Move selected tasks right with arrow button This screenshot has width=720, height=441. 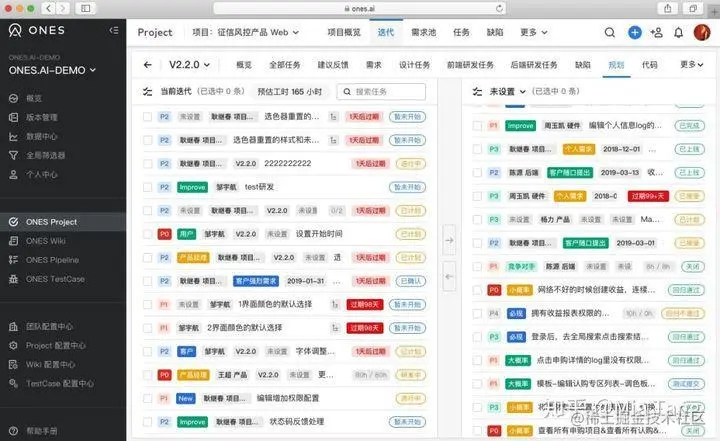pos(449,240)
